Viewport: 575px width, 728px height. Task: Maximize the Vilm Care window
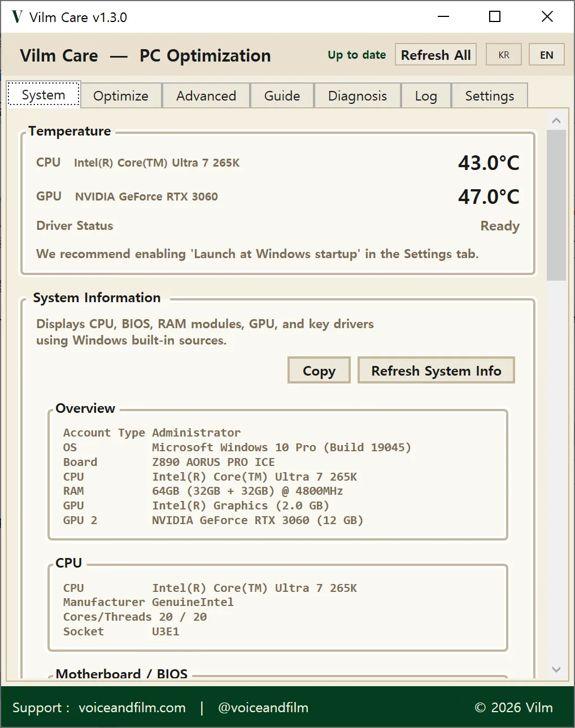(x=495, y=16)
